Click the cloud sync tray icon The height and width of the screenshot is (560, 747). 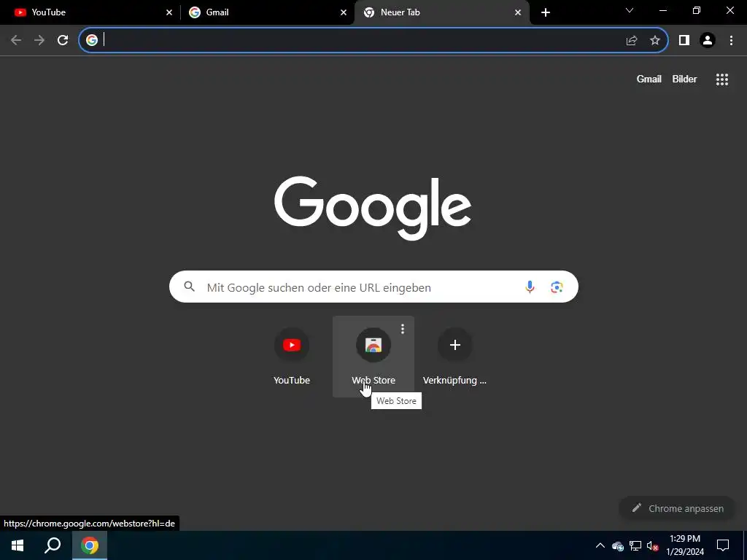point(618,545)
